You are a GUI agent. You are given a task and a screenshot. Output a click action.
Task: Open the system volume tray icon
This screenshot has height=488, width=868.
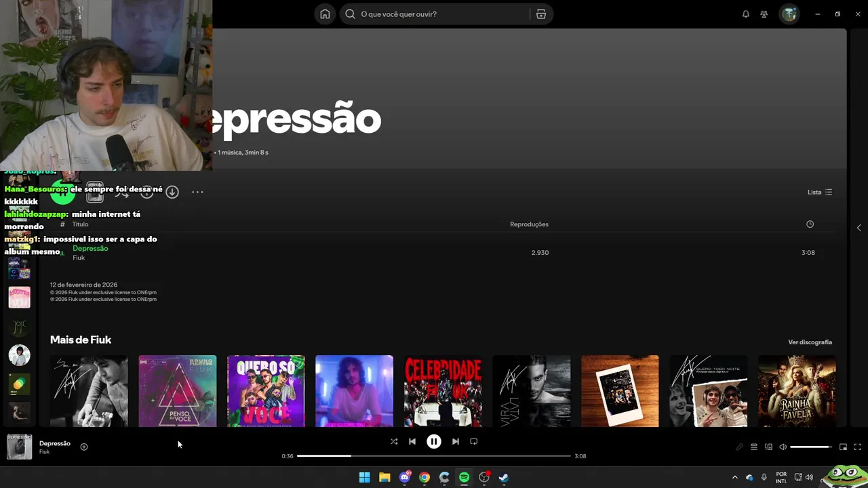pos(809,477)
